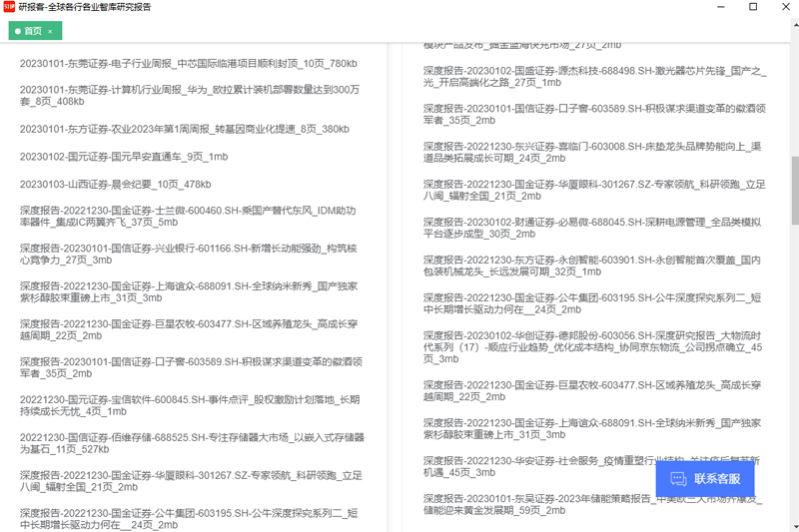Open 东莞证券 电子行业周报 report
Screen dimensions: 799x532
pyautogui.click(x=188, y=64)
